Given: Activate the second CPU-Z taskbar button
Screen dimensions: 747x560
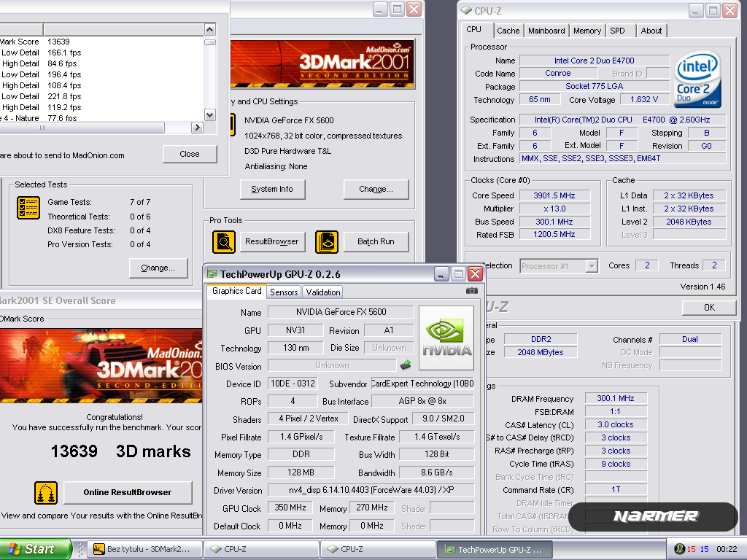Looking at the screenshot, I should coord(378,549).
